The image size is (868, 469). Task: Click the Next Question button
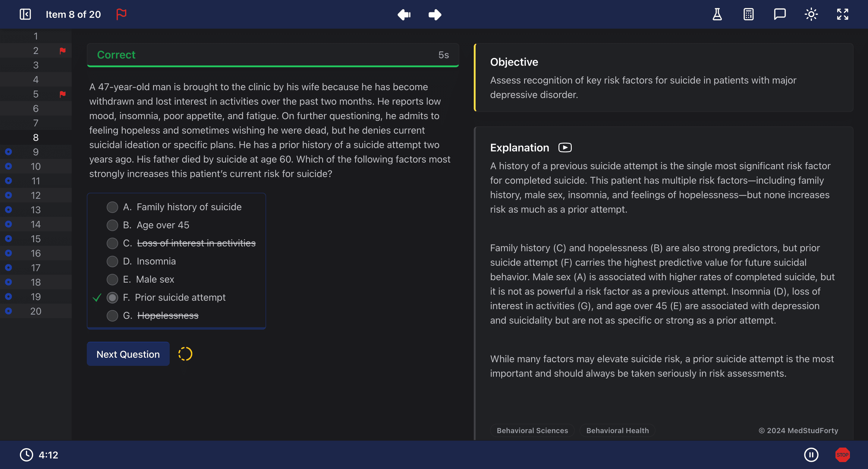click(128, 354)
